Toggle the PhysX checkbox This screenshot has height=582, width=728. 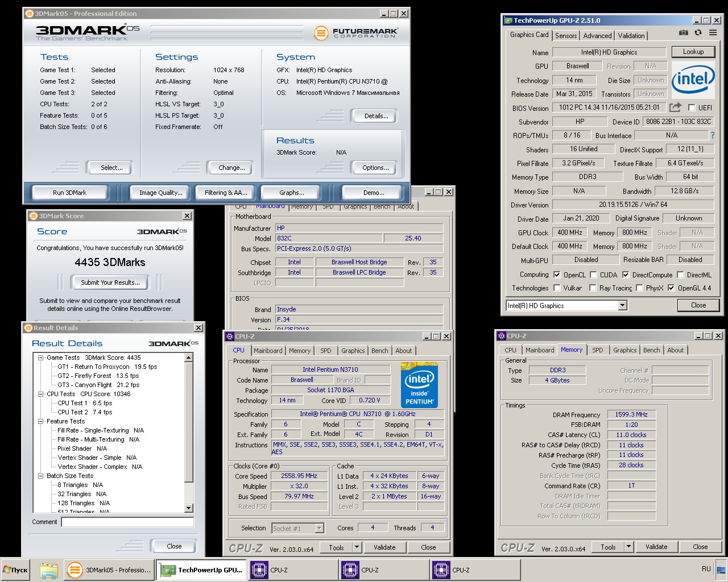tap(639, 288)
